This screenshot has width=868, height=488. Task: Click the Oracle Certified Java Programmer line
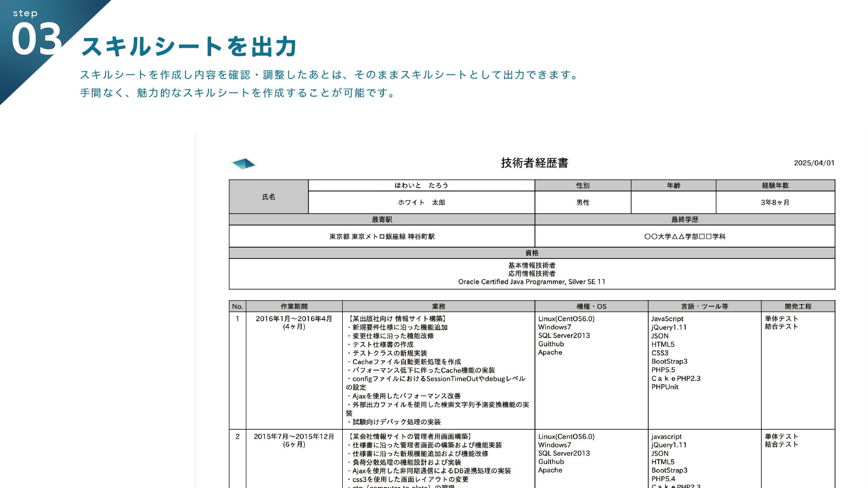[x=532, y=282]
